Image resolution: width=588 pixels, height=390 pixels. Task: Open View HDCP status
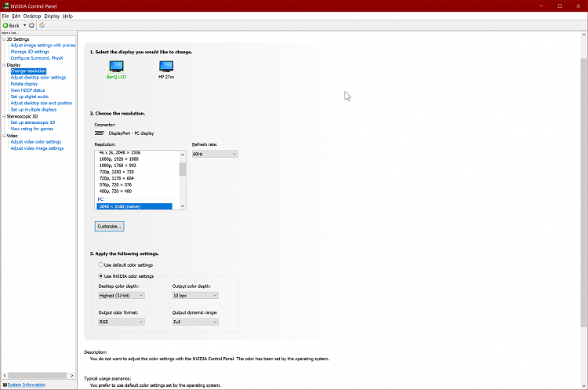(27, 90)
